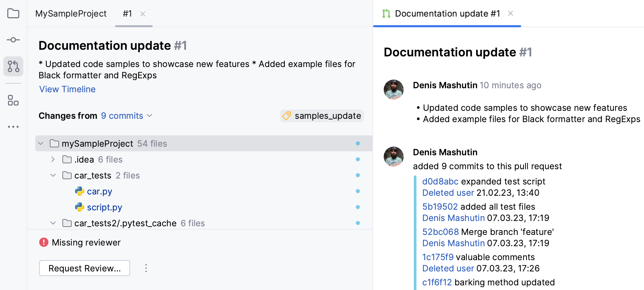The image size is (644, 290).
Task: Click the samples_update branch tag icon
Action: 286,116
